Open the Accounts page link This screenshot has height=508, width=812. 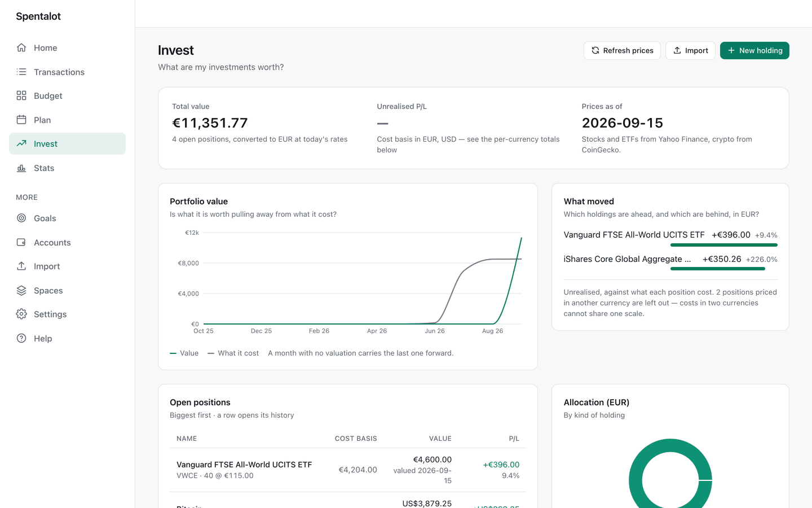click(67, 242)
